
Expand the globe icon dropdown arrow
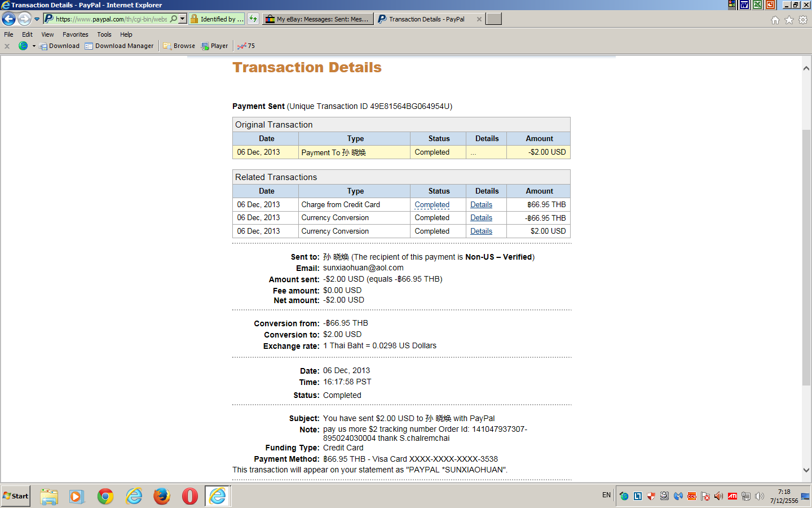coord(34,46)
